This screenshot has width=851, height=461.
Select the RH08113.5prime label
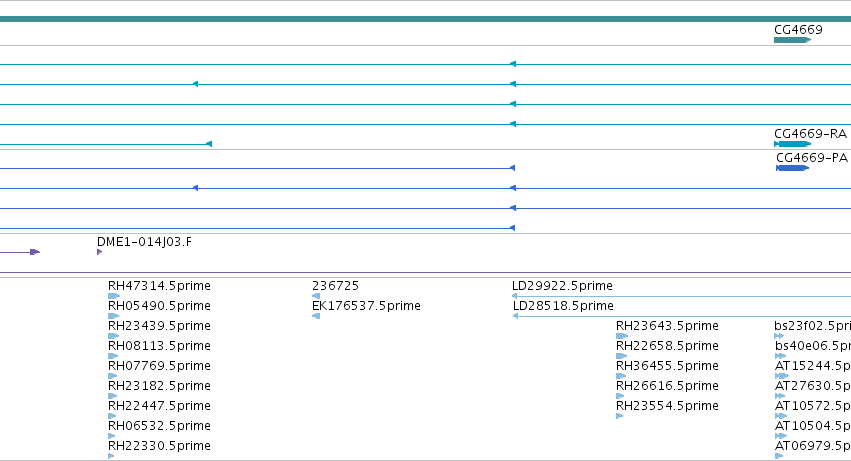point(159,346)
